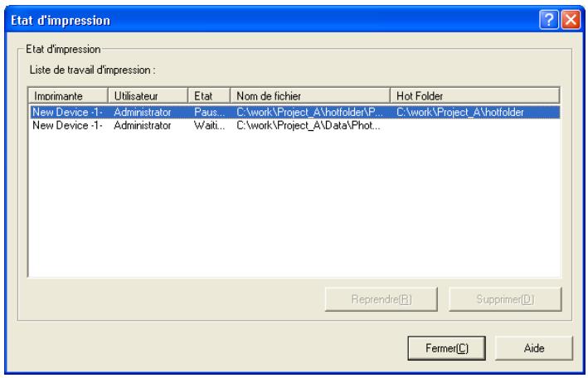Sort by the Utilisateur column header
588x378 pixels.
coord(148,95)
